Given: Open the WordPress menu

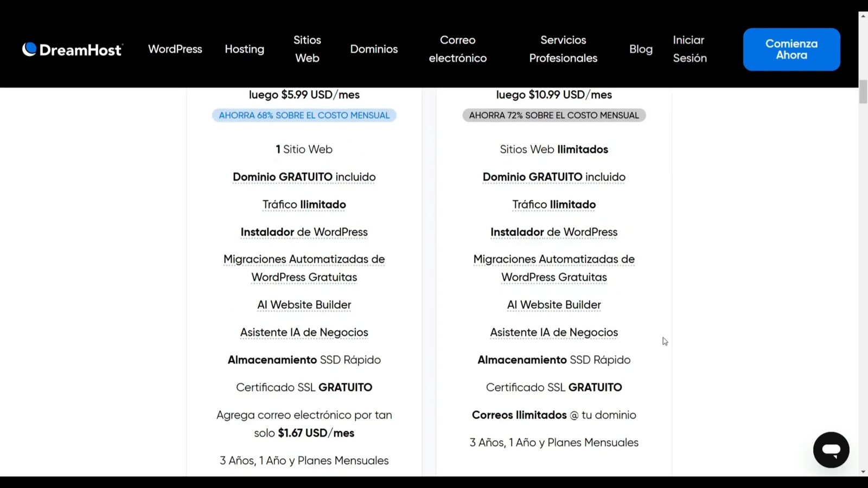Looking at the screenshot, I should [x=175, y=49].
